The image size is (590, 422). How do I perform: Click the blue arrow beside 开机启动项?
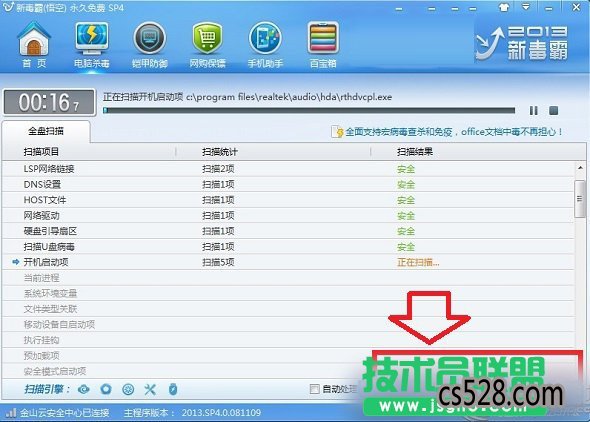pos(15,262)
